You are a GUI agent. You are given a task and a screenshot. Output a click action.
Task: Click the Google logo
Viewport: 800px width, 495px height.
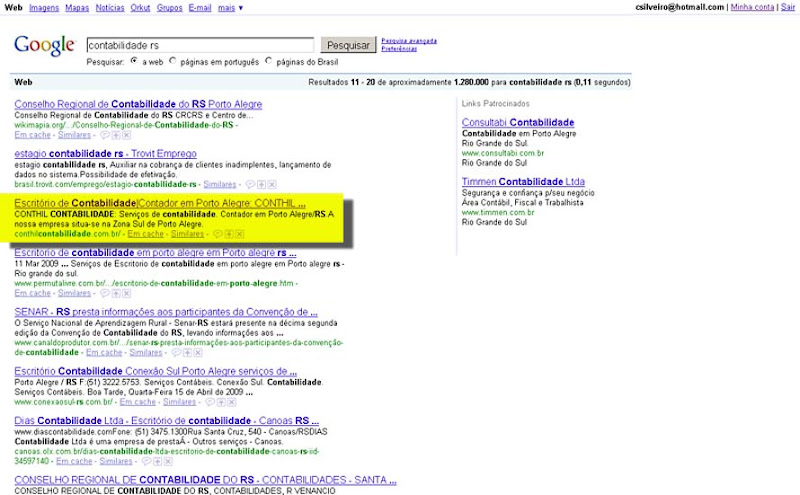click(45, 46)
